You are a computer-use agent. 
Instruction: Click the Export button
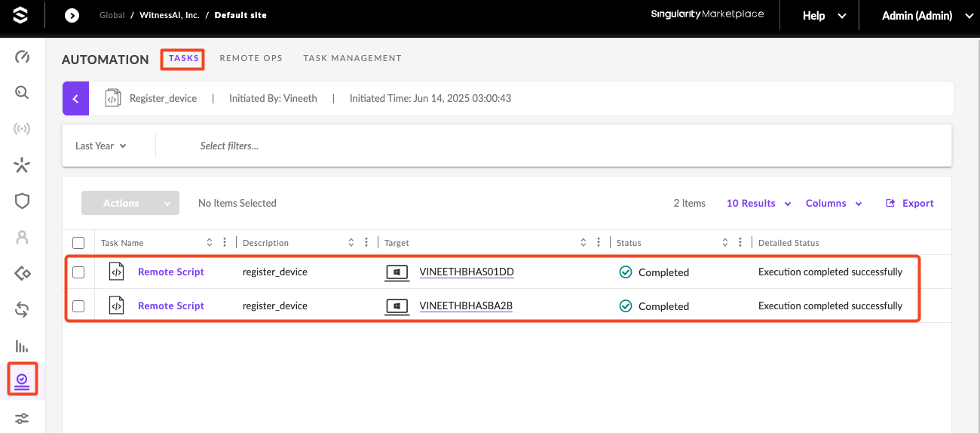coord(910,204)
